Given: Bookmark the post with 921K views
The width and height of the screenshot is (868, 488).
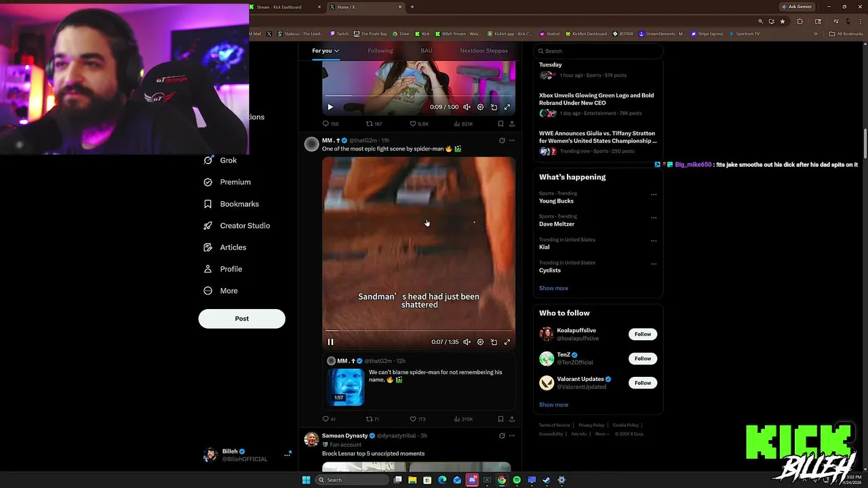Looking at the screenshot, I should pos(500,124).
